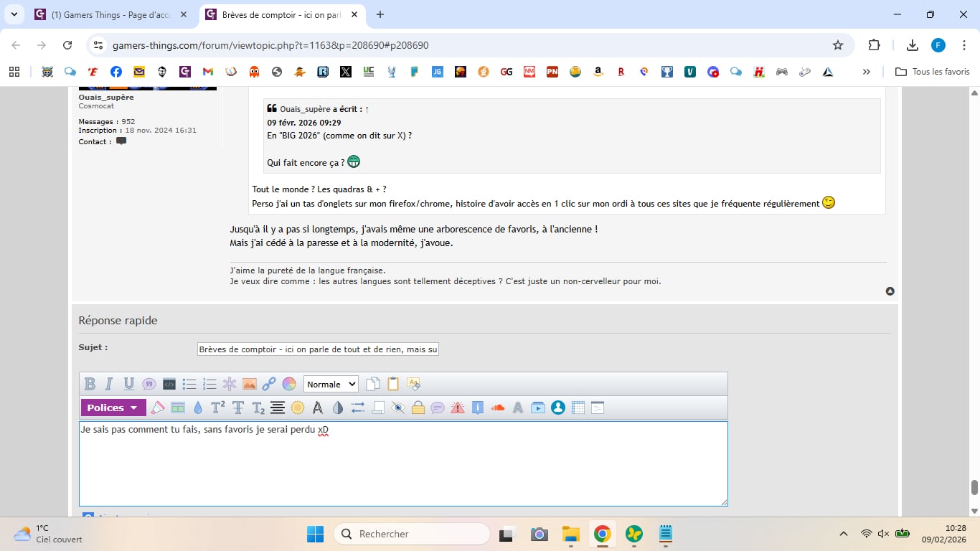980x551 pixels.
Task: Show more bookmarks with the » chevron
Action: pyautogui.click(x=867, y=72)
